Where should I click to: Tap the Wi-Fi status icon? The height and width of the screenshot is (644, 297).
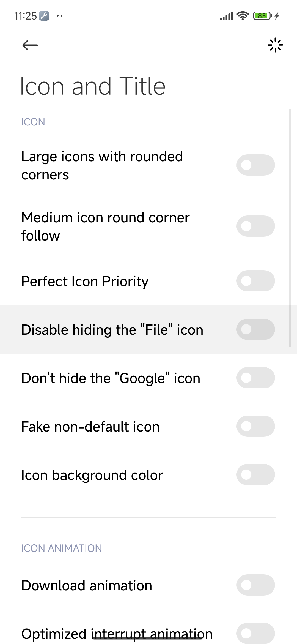tap(243, 16)
